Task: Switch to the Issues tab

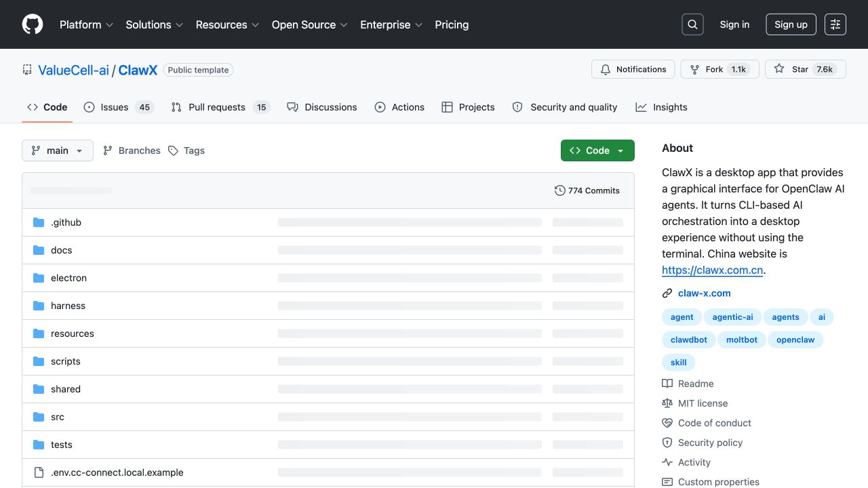Action: click(119, 107)
